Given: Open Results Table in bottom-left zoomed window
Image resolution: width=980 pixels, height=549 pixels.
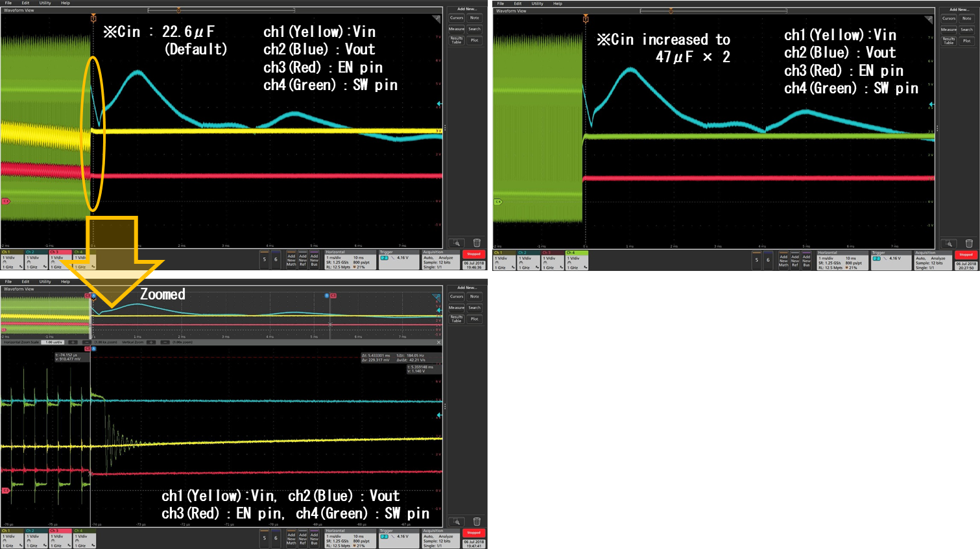Looking at the screenshot, I should (x=457, y=318).
